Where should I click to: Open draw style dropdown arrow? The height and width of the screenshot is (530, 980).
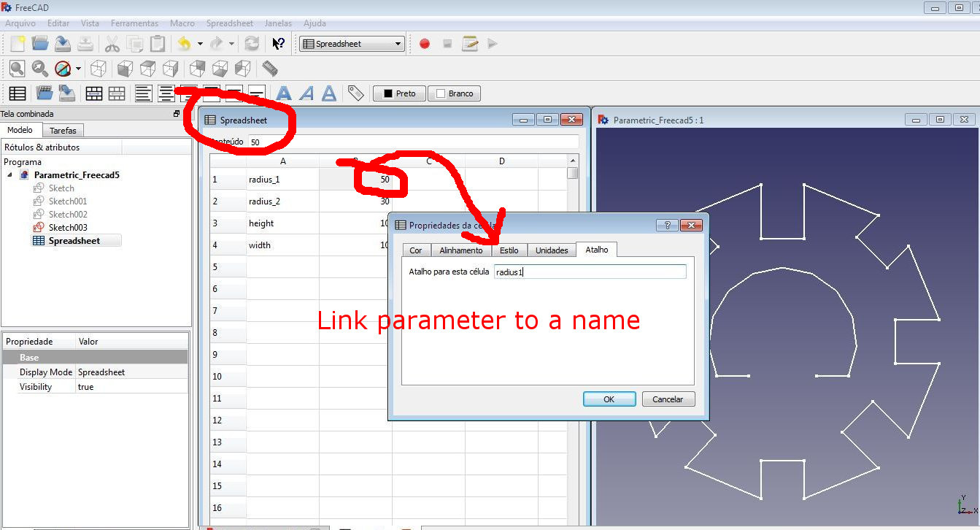(78, 69)
